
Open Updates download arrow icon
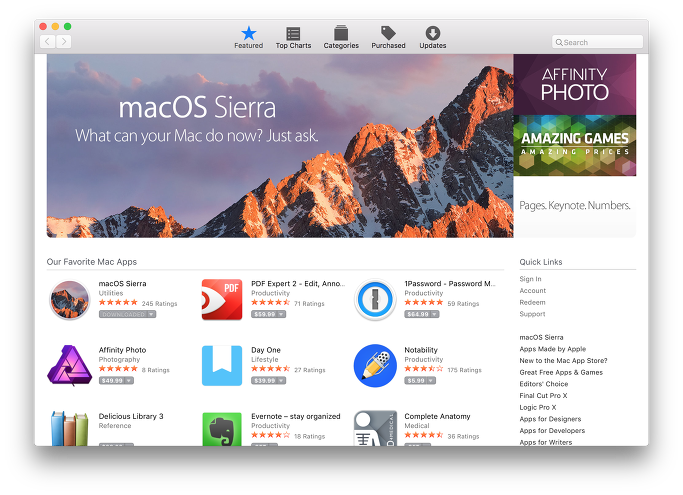point(433,33)
